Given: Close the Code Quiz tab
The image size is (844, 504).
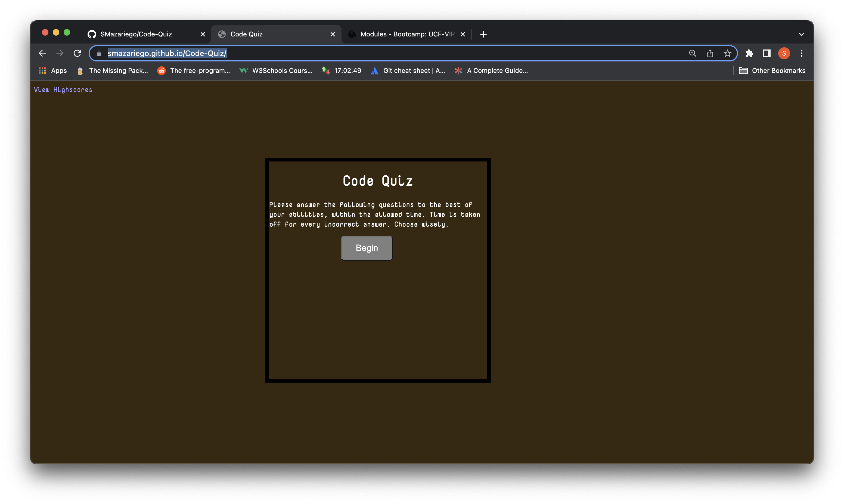Looking at the screenshot, I should pos(333,34).
